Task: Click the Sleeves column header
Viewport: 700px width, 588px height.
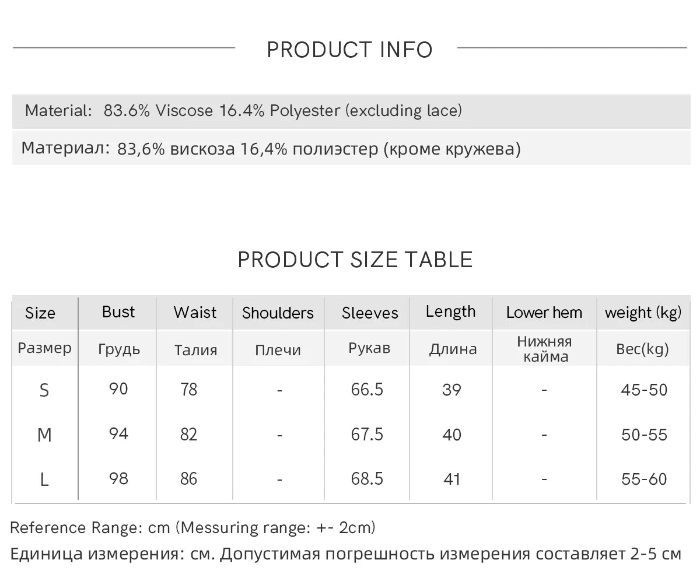Action: coord(370,313)
